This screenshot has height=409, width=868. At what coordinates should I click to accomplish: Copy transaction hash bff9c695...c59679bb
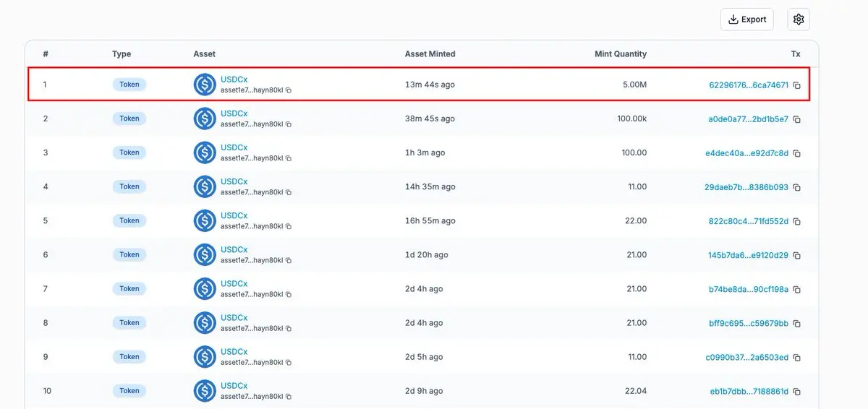(796, 323)
